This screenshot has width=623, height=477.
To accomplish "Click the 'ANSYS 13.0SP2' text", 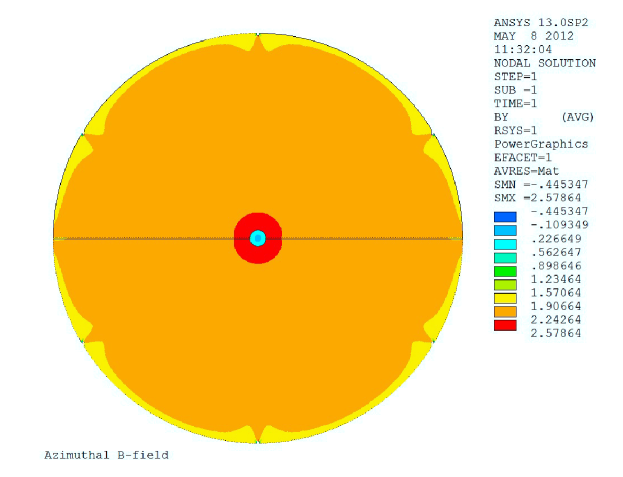I will pyautogui.click(x=541, y=23).
